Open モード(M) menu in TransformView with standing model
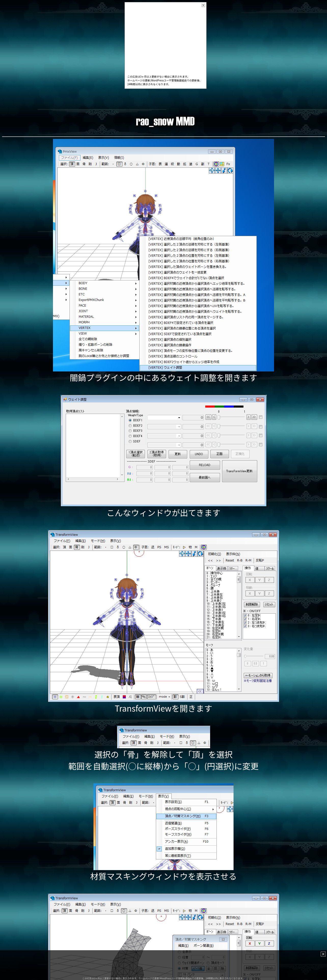Image resolution: width=327 pixels, height=980 pixels. click(x=98, y=541)
